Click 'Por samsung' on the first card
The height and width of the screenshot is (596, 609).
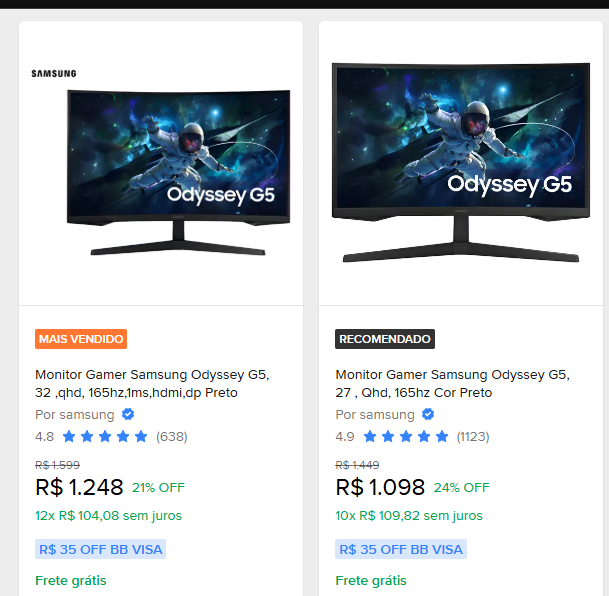point(75,415)
